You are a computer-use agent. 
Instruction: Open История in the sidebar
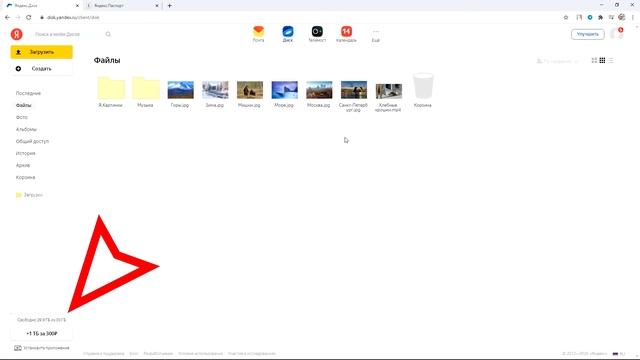(25, 153)
